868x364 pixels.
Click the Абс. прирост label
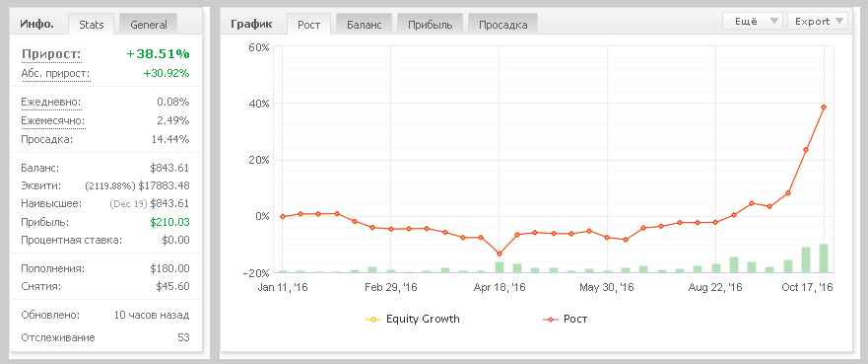[55, 73]
